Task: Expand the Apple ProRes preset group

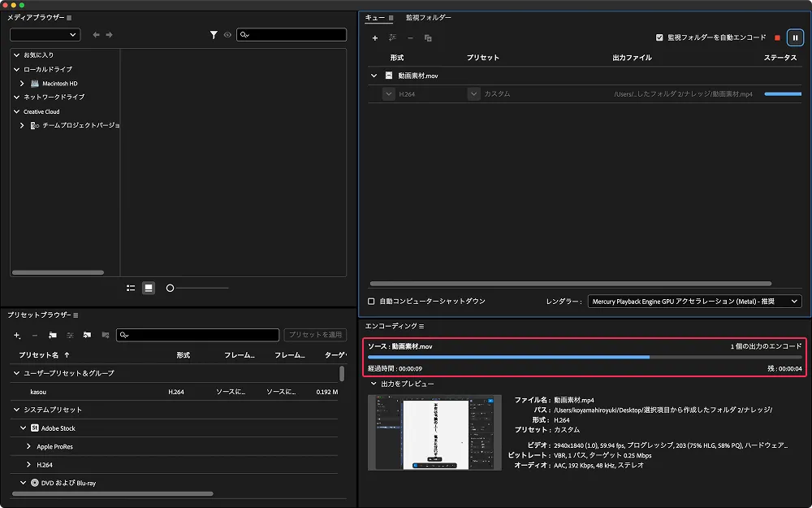Action: [28, 446]
